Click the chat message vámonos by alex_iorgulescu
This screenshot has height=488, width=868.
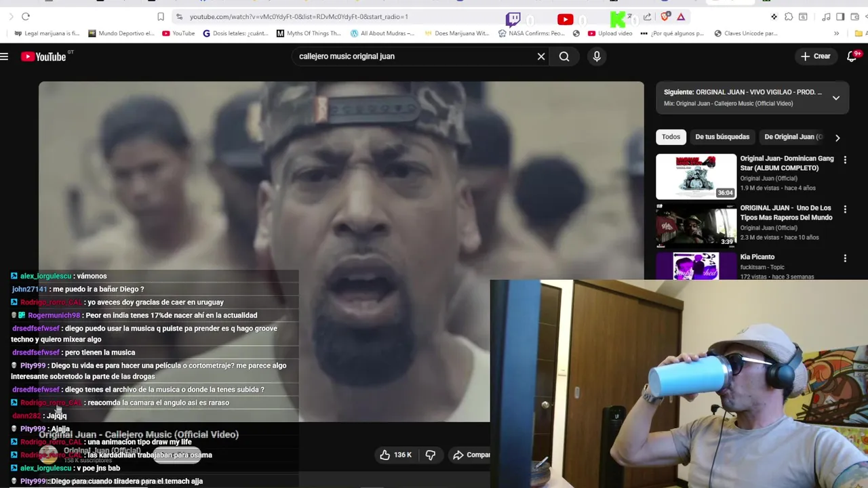[x=92, y=277]
